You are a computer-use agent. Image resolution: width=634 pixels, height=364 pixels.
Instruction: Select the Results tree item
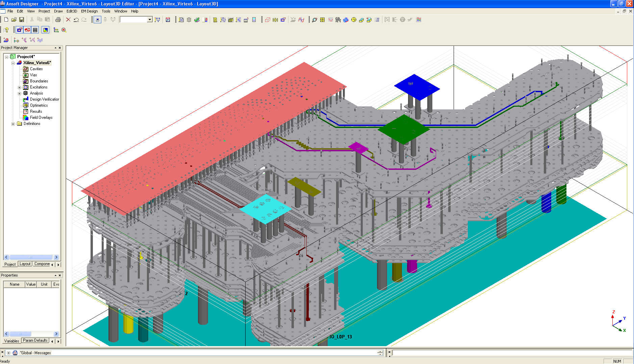(x=36, y=111)
